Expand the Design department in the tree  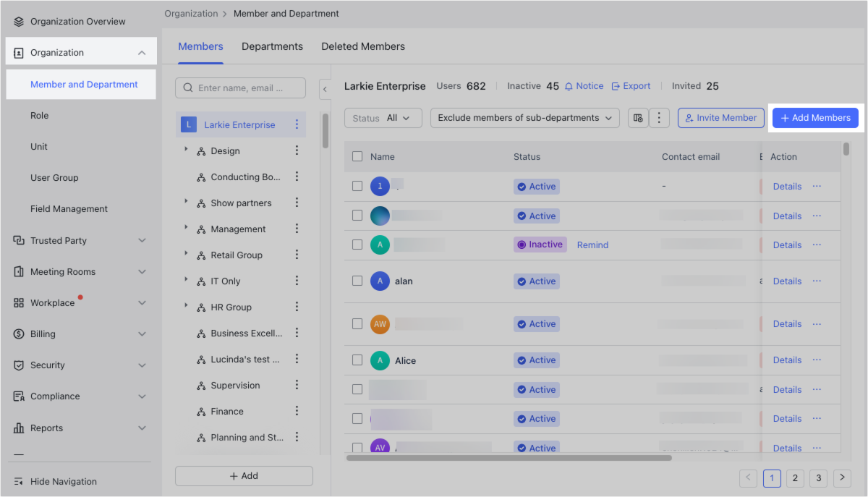point(187,150)
